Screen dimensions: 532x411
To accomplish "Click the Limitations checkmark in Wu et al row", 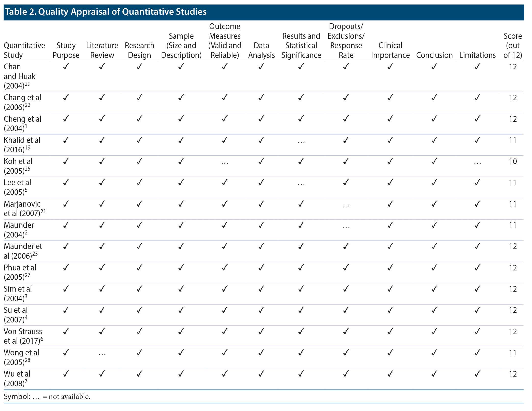I will pyautogui.click(x=477, y=374).
